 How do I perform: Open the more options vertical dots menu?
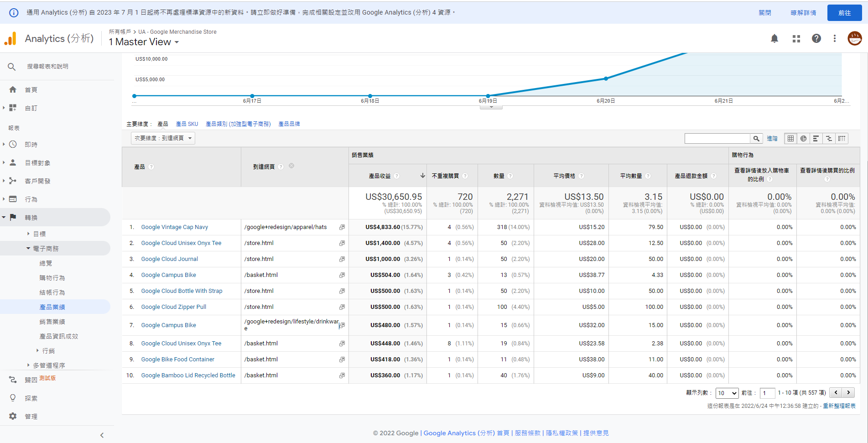tap(835, 39)
